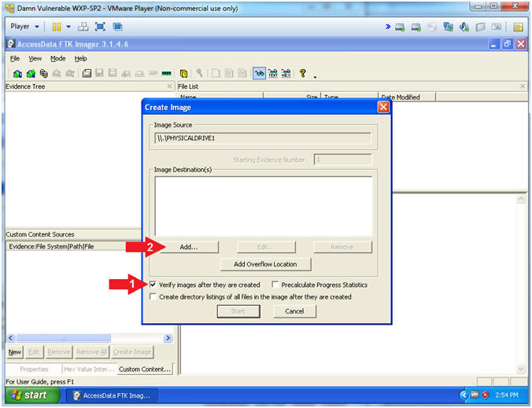Click the Remove All Evidence Items icon
The height and width of the screenshot is (408, 532).
[x=70, y=73]
